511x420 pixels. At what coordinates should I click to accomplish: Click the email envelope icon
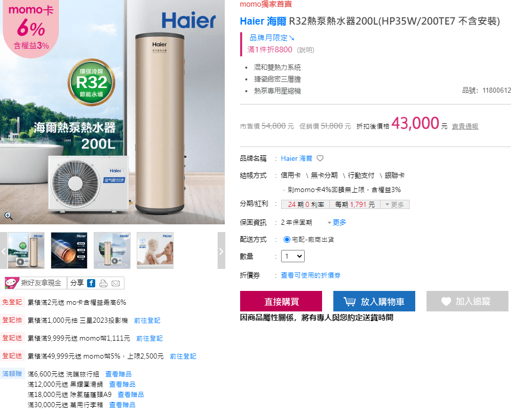(116, 283)
